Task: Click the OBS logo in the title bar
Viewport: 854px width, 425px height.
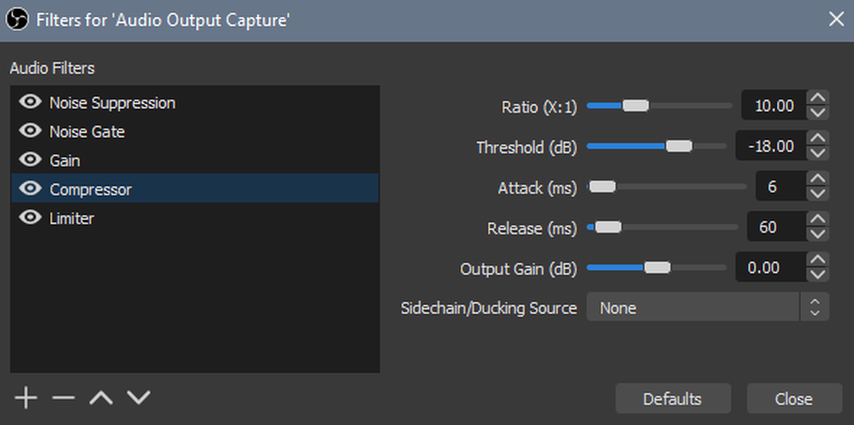Action: pyautogui.click(x=17, y=21)
